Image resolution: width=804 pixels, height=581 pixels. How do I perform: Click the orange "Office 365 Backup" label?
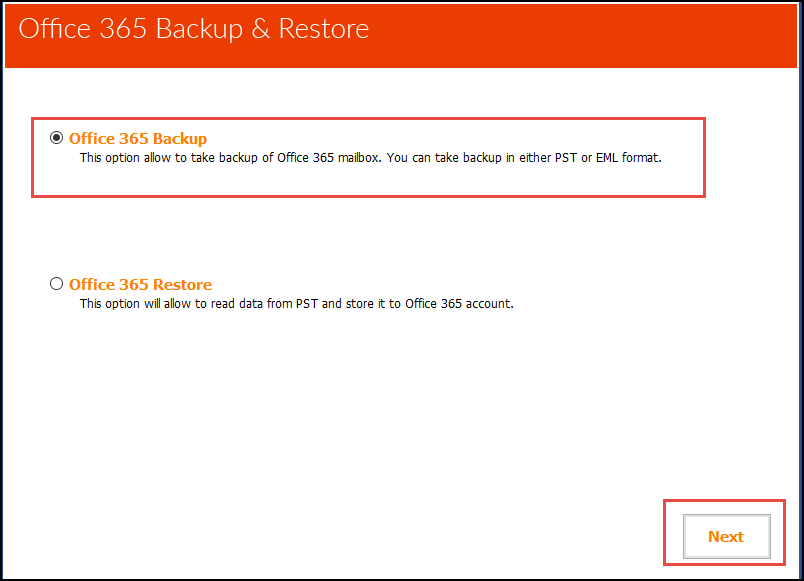pyautogui.click(x=138, y=139)
